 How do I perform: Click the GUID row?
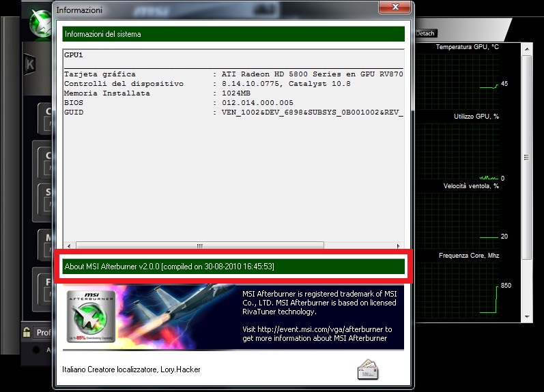tap(233, 112)
